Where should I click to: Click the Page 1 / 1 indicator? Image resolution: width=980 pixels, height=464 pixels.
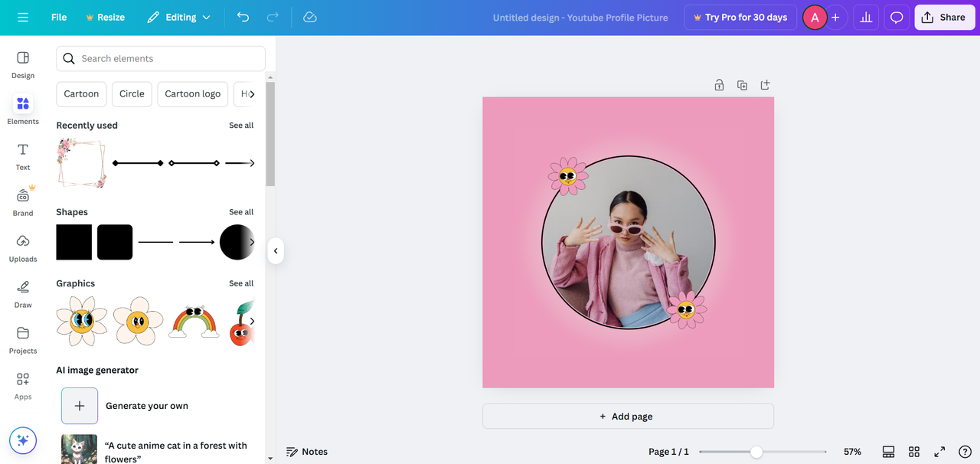pos(668,452)
